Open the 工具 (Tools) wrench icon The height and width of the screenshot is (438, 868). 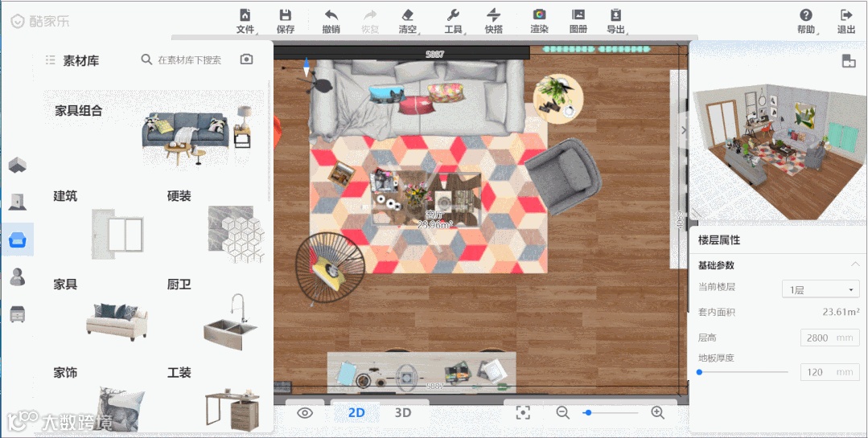point(453,15)
